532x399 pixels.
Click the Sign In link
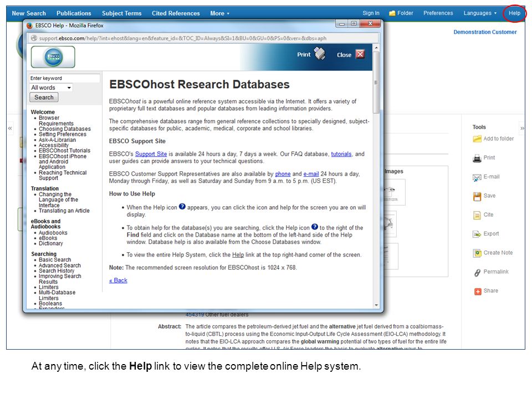pos(371,13)
